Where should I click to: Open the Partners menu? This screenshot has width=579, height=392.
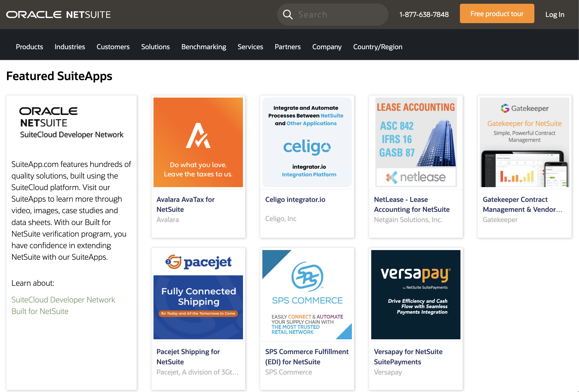288,47
